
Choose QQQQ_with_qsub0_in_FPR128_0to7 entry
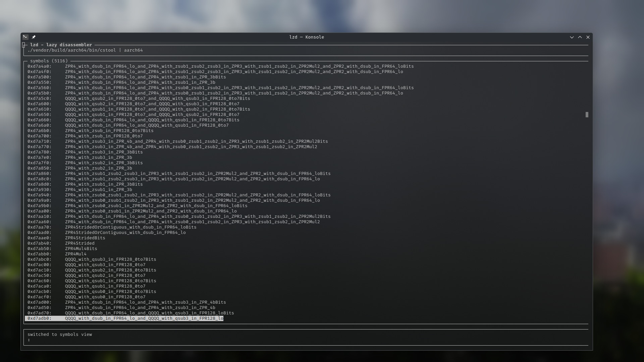coord(105,297)
